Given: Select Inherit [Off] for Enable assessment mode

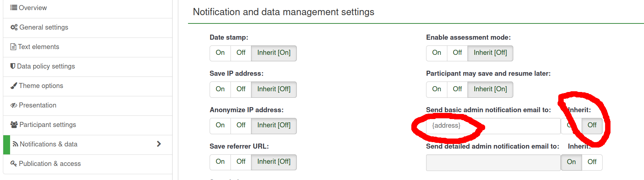Looking at the screenshot, I should 490,53.
